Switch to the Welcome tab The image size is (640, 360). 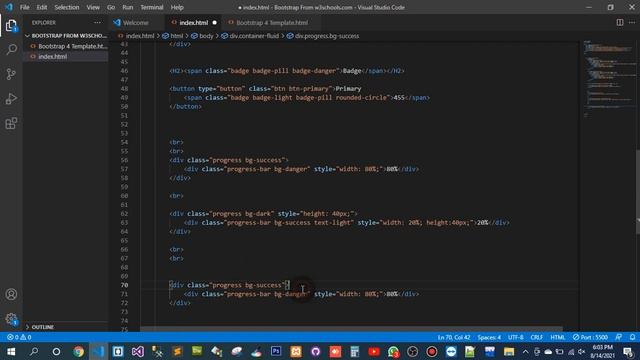point(136,22)
